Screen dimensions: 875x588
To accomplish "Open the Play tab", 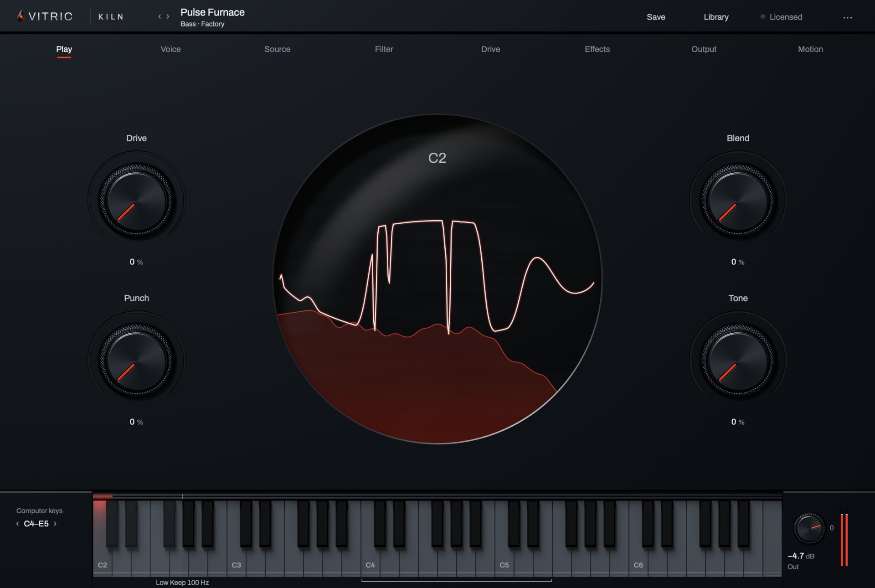I will point(64,49).
